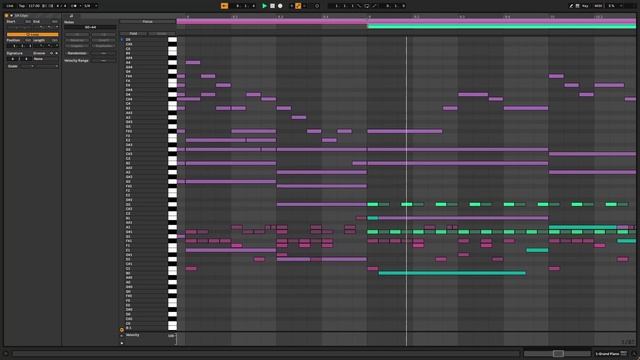640x360 pixels.
Task: Click the green clip bar under ruler
Action: point(502,27)
